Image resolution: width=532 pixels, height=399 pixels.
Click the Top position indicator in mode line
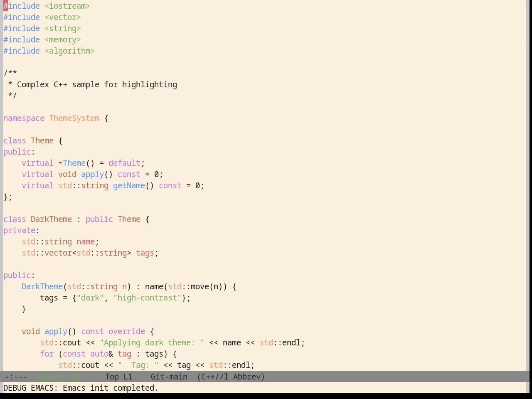112,377
